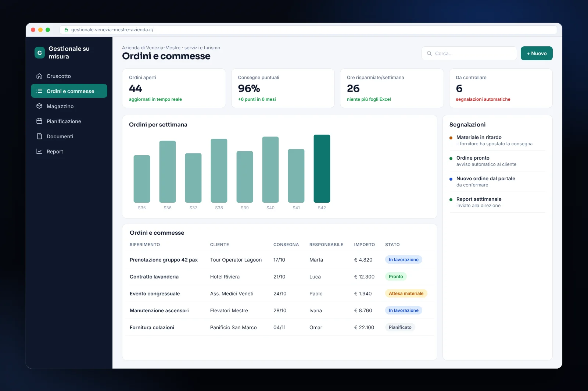This screenshot has height=391, width=588.
Task: Click the Cruscotto home icon
Action: click(39, 76)
